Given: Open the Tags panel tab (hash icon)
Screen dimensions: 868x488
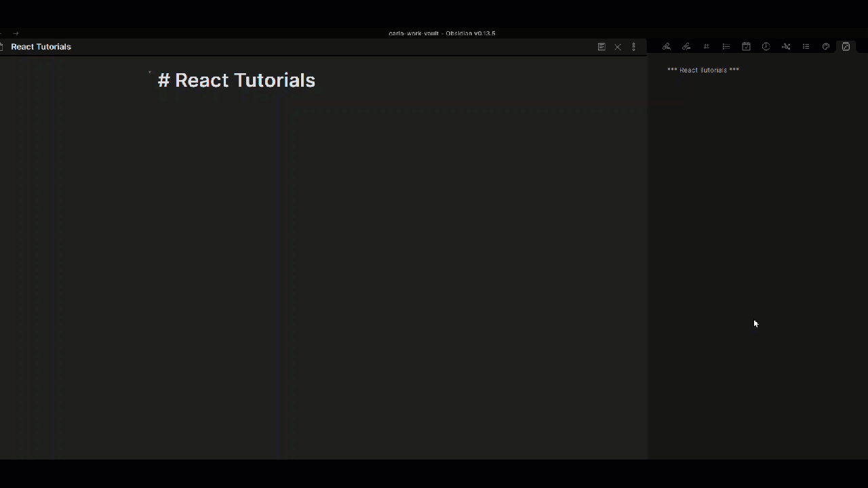Looking at the screenshot, I should pyautogui.click(x=706, y=47).
